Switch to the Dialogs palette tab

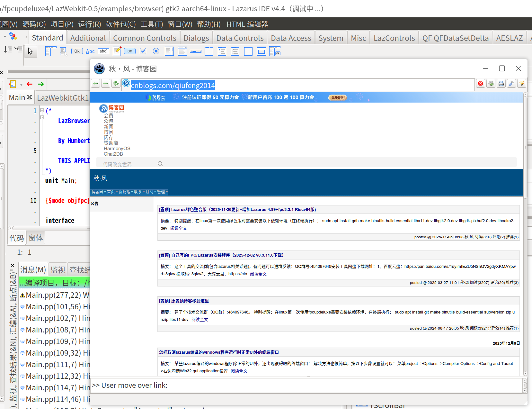tap(196, 38)
